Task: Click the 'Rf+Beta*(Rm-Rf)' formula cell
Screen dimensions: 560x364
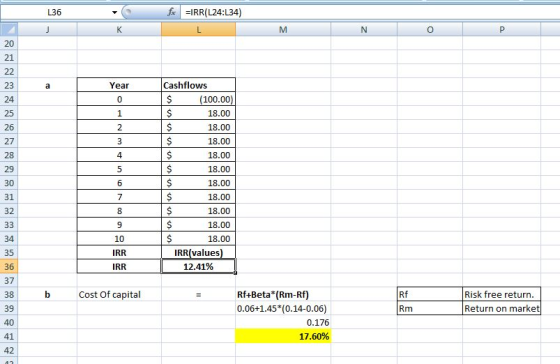Action: click(x=283, y=294)
